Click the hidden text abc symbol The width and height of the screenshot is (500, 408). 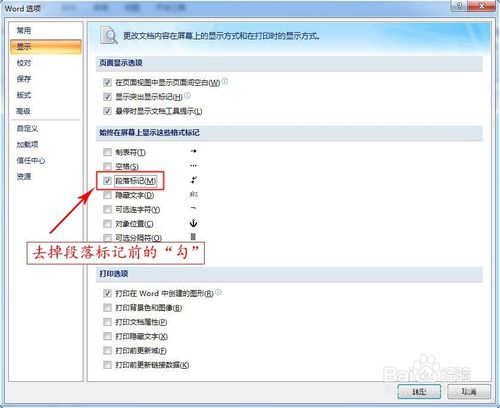pos(194,194)
